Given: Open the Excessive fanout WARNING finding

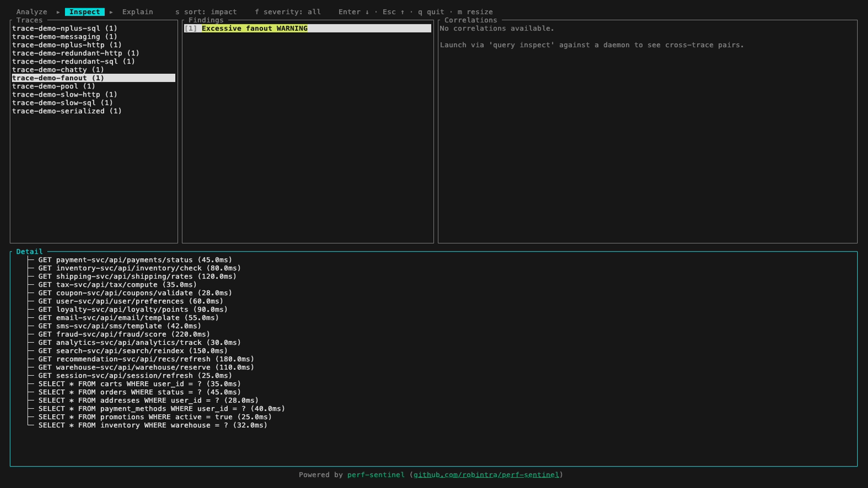Looking at the screenshot, I should 308,28.
